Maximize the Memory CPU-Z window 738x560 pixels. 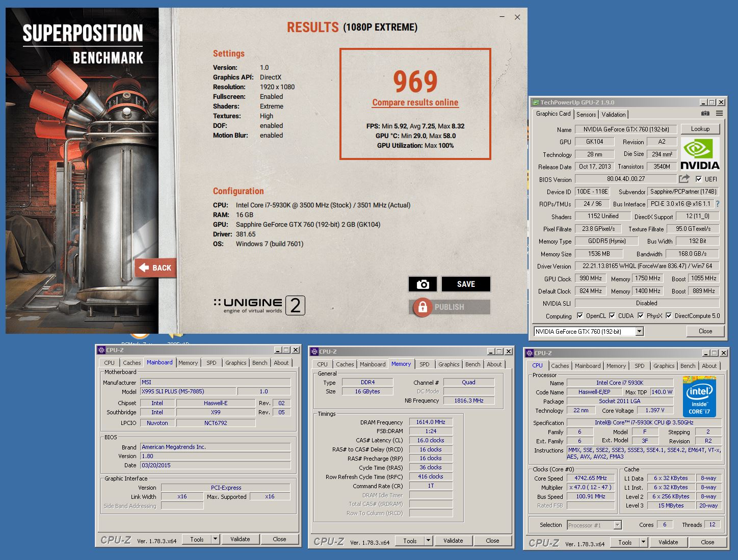pos(500,352)
